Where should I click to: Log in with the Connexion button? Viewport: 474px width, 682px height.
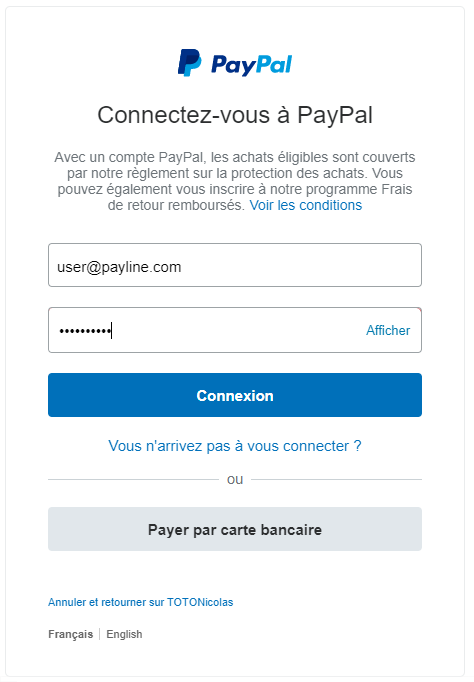click(x=235, y=395)
